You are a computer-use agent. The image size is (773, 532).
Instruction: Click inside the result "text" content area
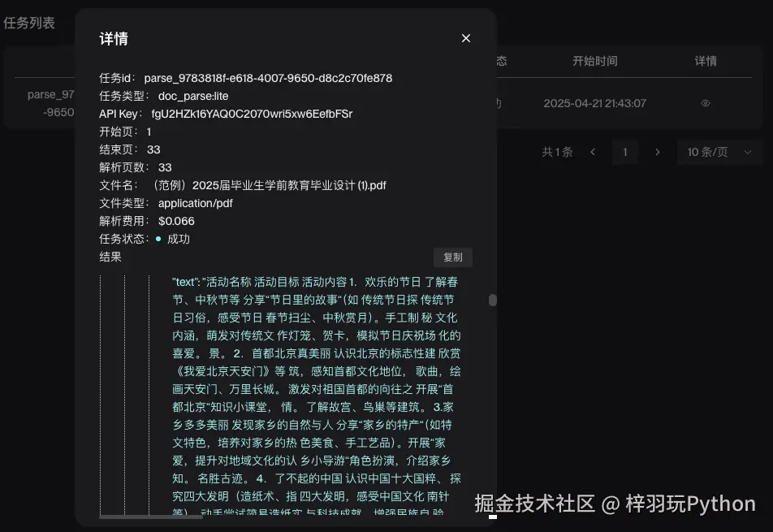[317, 390]
